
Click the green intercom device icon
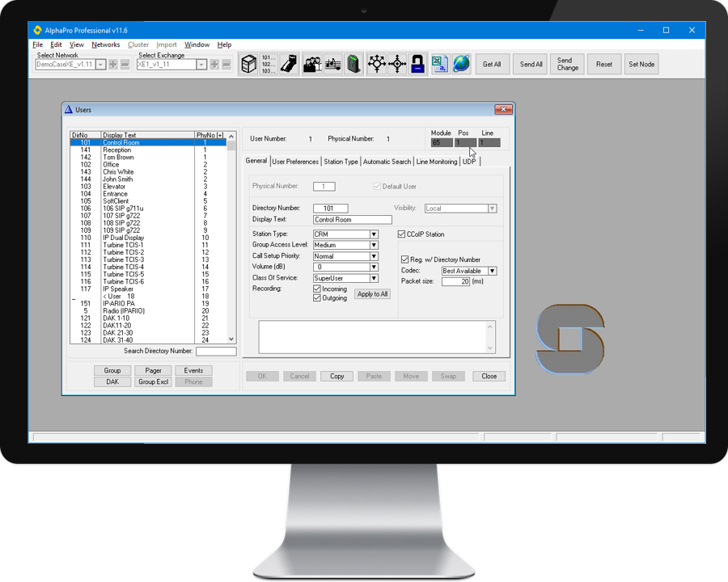353,64
